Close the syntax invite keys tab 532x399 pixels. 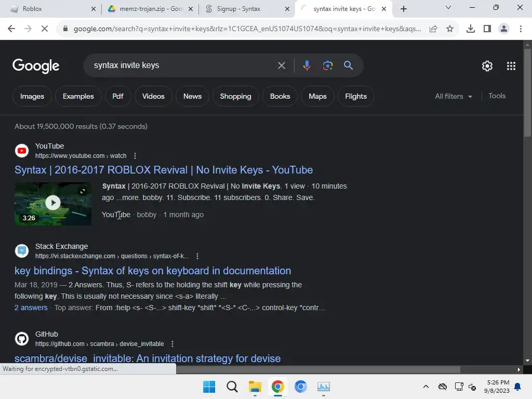(384, 9)
